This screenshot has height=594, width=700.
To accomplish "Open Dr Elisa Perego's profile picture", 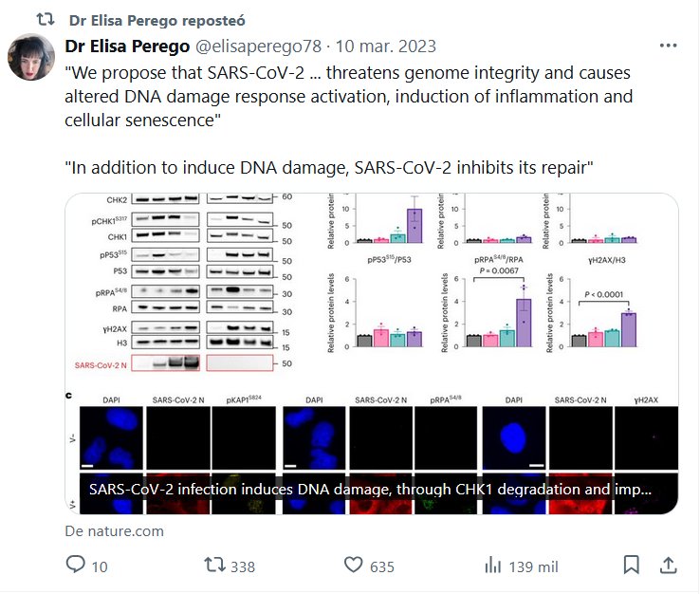I will coord(31,57).
